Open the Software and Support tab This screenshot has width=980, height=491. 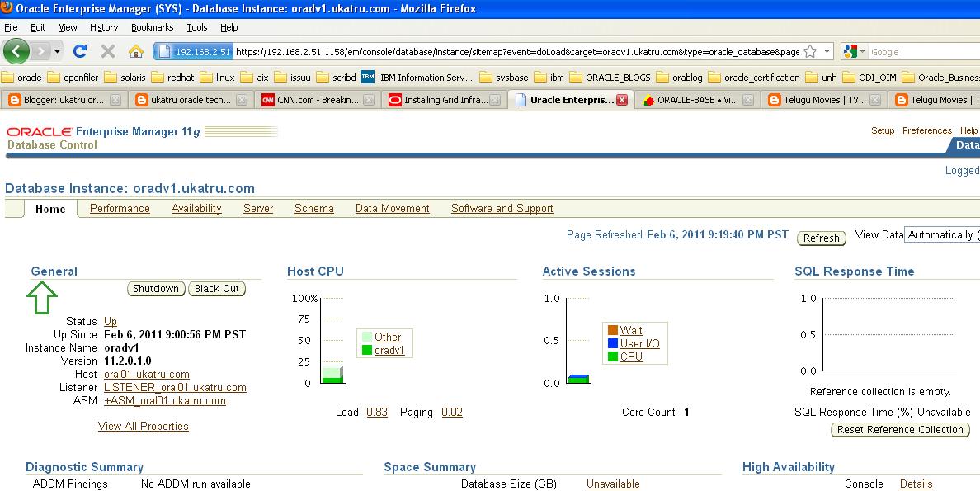point(502,208)
